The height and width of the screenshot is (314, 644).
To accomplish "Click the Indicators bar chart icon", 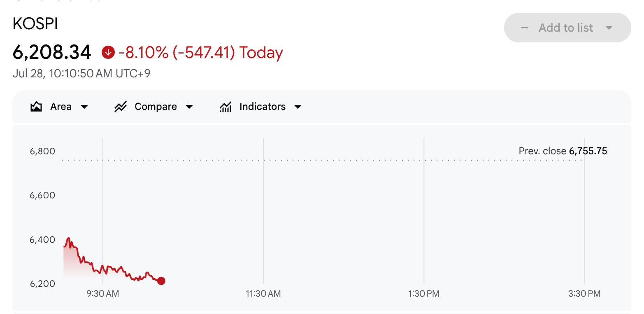I will point(226,107).
